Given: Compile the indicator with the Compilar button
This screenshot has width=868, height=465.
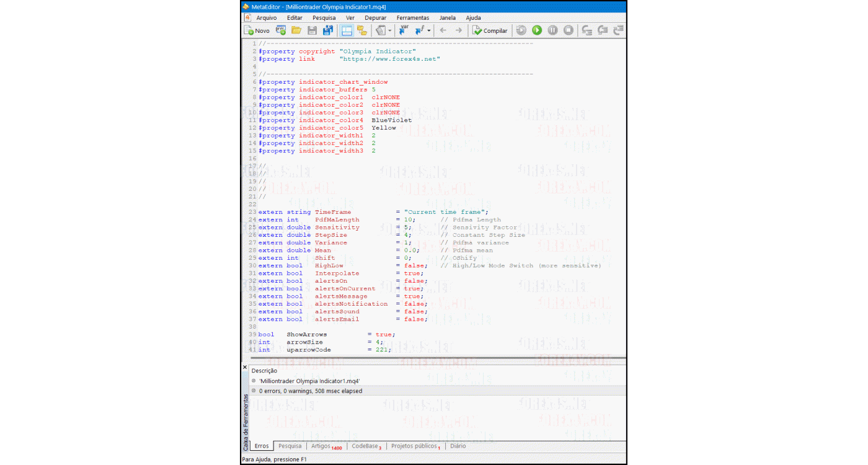Looking at the screenshot, I should pyautogui.click(x=490, y=30).
